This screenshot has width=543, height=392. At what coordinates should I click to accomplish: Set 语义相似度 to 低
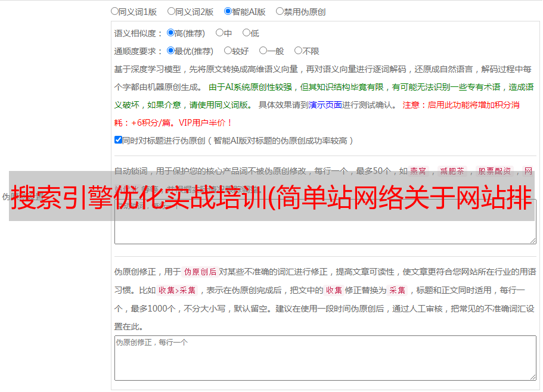(246, 33)
